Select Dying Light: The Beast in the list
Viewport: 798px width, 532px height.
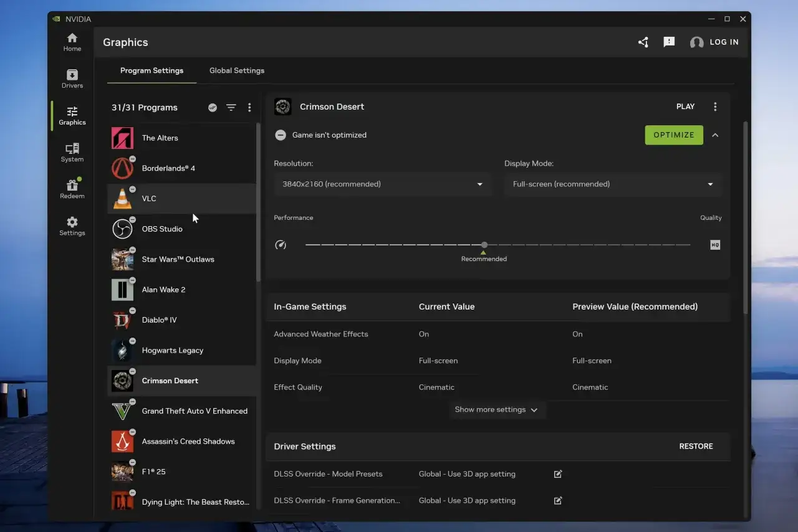[181, 502]
